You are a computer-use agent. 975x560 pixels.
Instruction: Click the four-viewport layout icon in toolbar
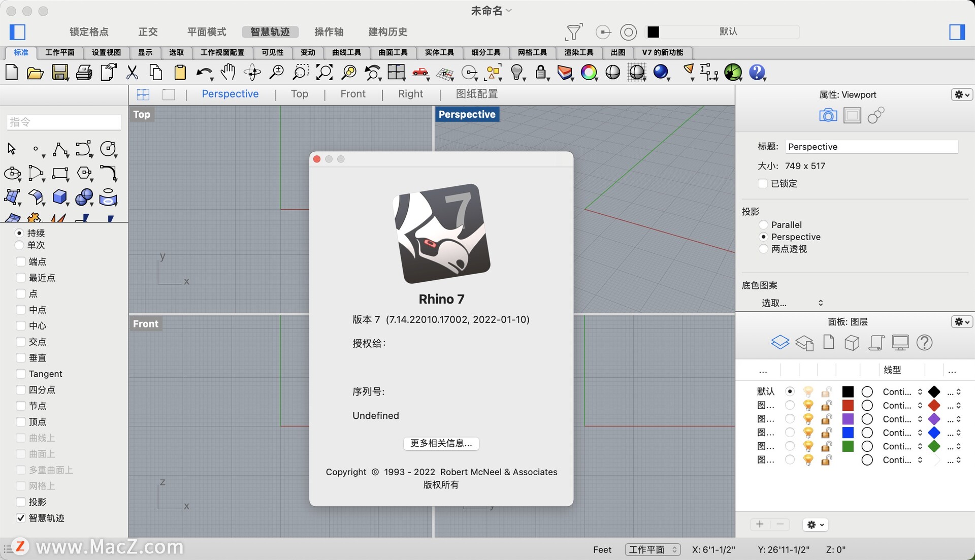click(x=396, y=73)
